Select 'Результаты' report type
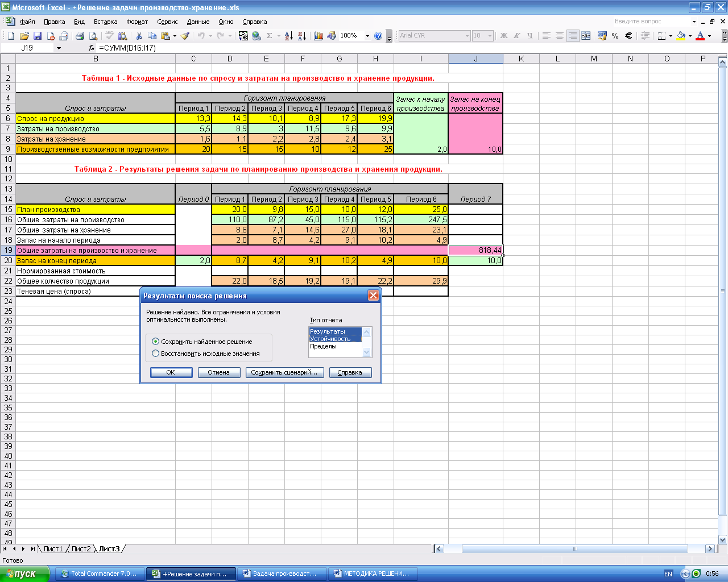Viewport: 728px width, 582px height. 336,331
